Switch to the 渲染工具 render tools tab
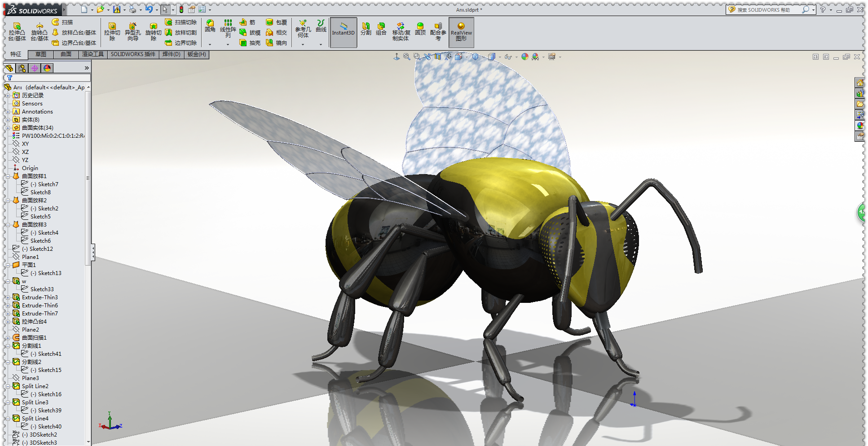The height and width of the screenshot is (446, 868). pos(93,54)
